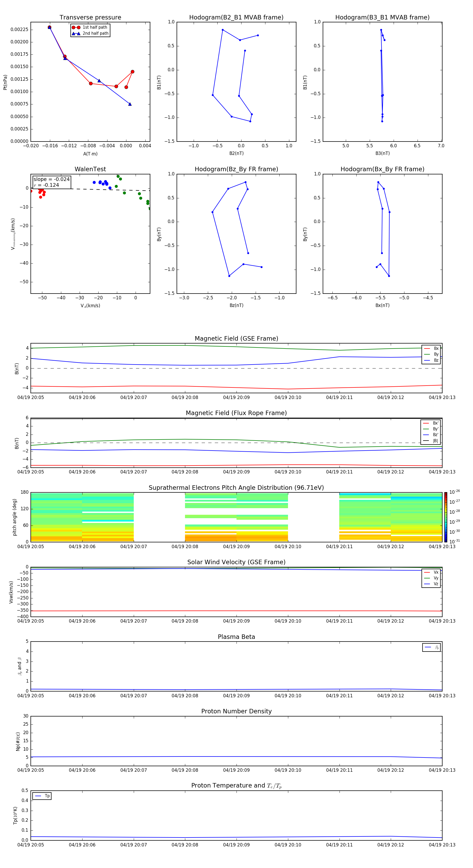
Task: Click the 'Suprathermal Electrons Pitch Angle Distribution (96.71eV)' title
Action: tap(236, 488)
